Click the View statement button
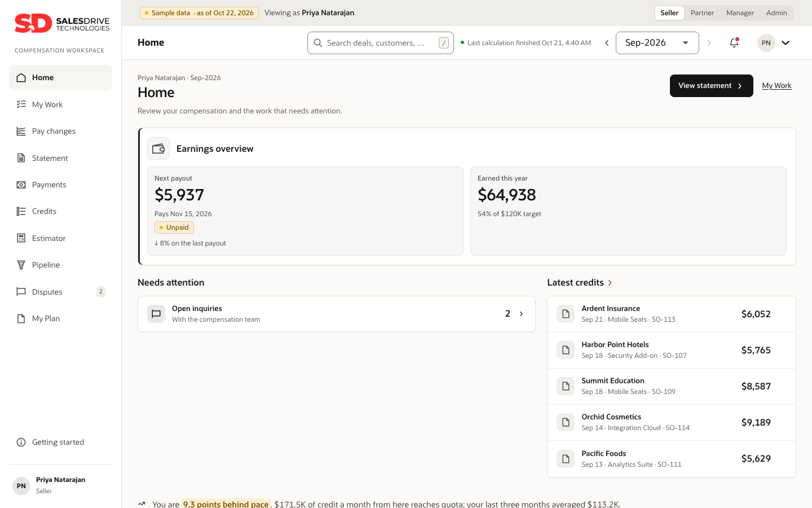The height and width of the screenshot is (508, 812). [711, 86]
